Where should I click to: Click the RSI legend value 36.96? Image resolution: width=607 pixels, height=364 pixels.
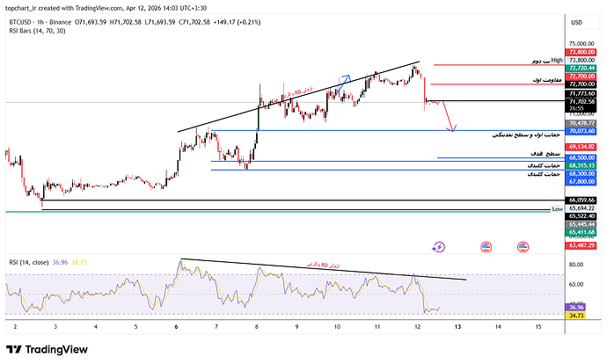(x=60, y=262)
